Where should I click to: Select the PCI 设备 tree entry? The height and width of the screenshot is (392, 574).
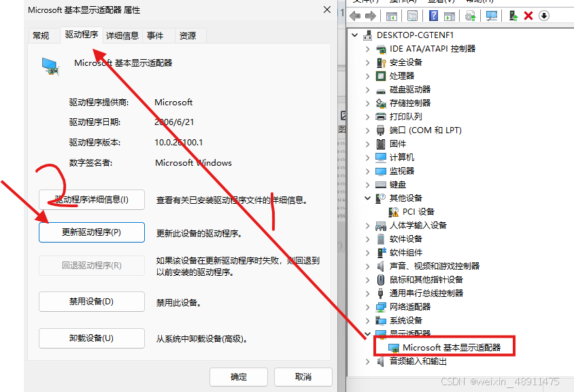point(418,212)
